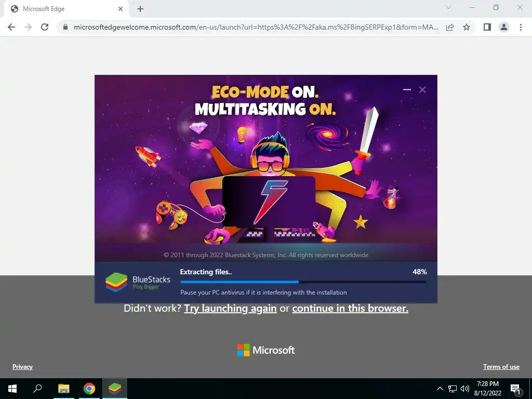Click the Bluestack Systems copyright notice

pyautogui.click(x=266, y=255)
